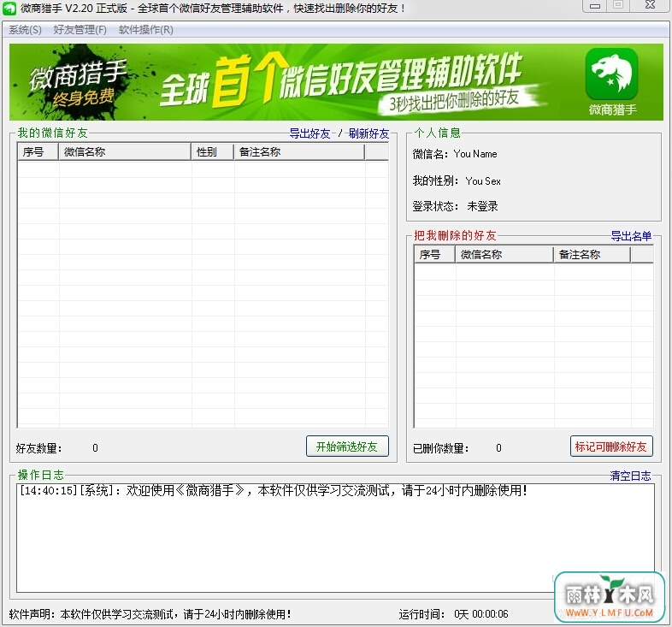Viewport: 672px width, 627px height.
Task: Click the 导出名单 link
Action: tap(631, 236)
